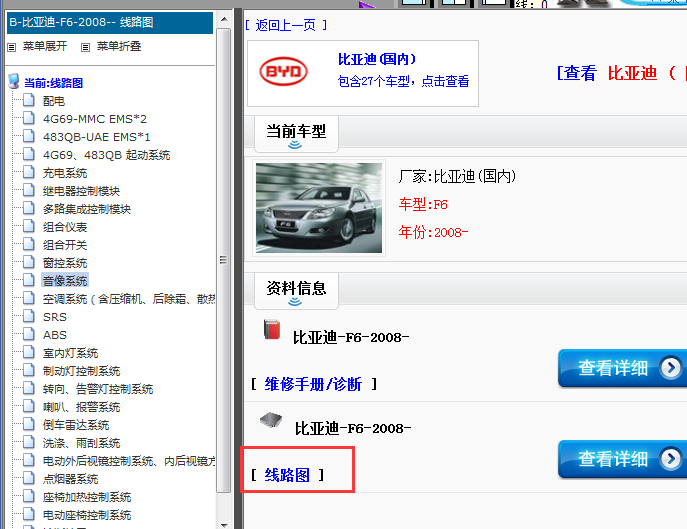The image size is (687, 529).
Task: Open the 当前:线路图 root node
Action: pos(53,83)
